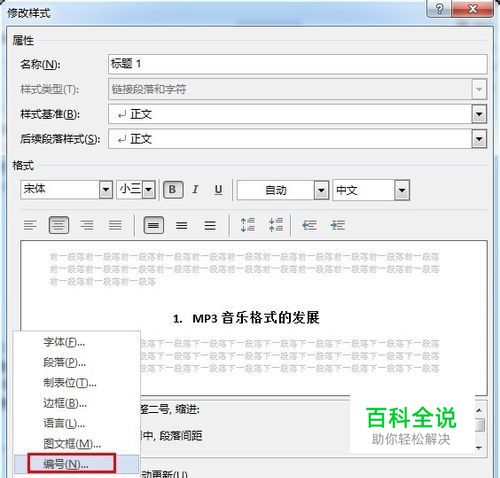
Task: Expand the 后续段落样式 dropdown arrow
Action: pyautogui.click(x=479, y=139)
